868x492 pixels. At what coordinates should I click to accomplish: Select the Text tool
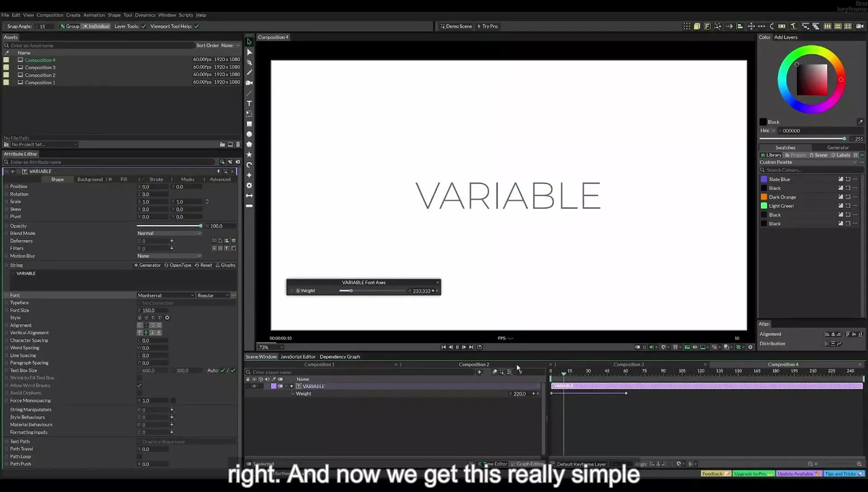pyautogui.click(x=249, y=104)
